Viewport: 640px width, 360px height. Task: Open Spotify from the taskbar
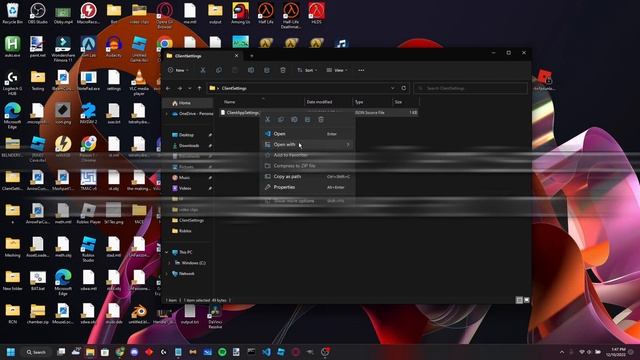pyautogui.click(x=222, y=352)
